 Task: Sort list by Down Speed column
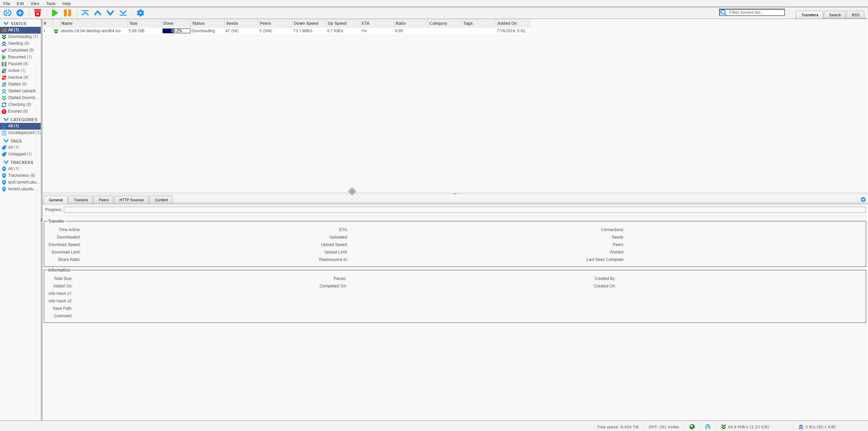pyautogui.click(x=306, y=23)
